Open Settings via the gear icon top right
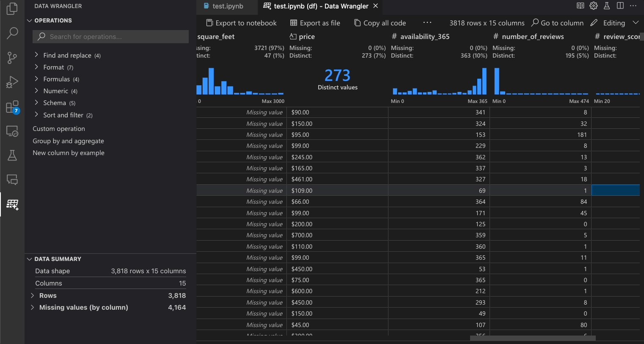This screenshot has width=644, height=344. (x=593, y=6)
